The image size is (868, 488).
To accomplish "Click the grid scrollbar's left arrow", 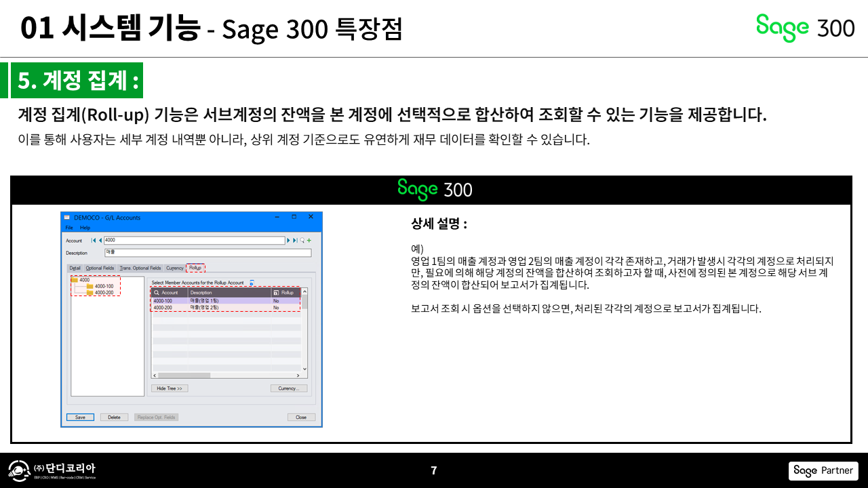I will pos(155,375).
